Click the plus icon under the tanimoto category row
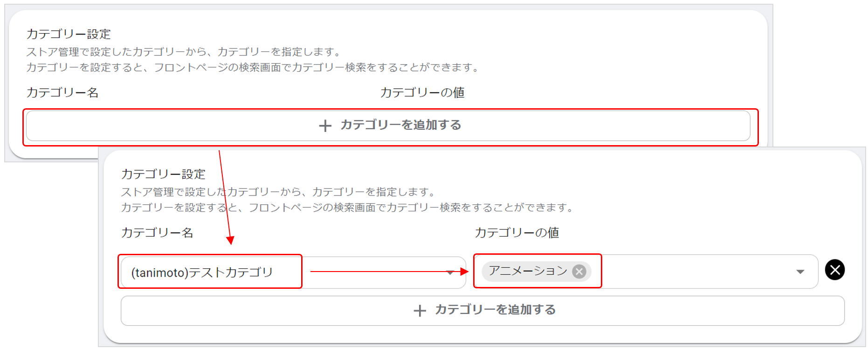Viewport: 868px width, 349px height. tap(420, 311)
